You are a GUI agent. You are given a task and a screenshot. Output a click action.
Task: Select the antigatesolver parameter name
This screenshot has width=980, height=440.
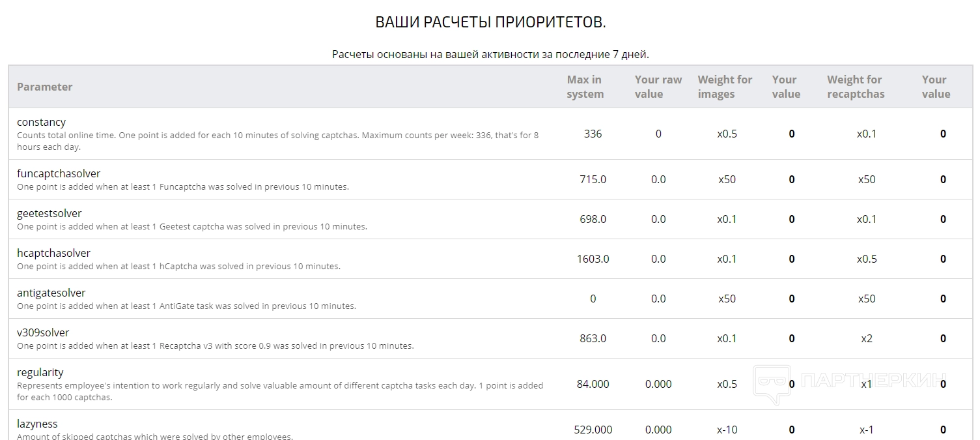point(51,293)
